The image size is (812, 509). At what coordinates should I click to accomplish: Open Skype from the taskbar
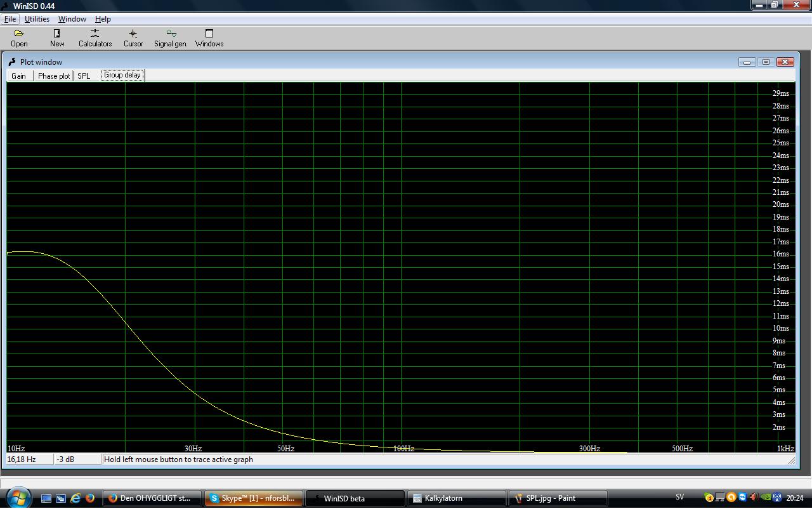[x=253, y=498]
